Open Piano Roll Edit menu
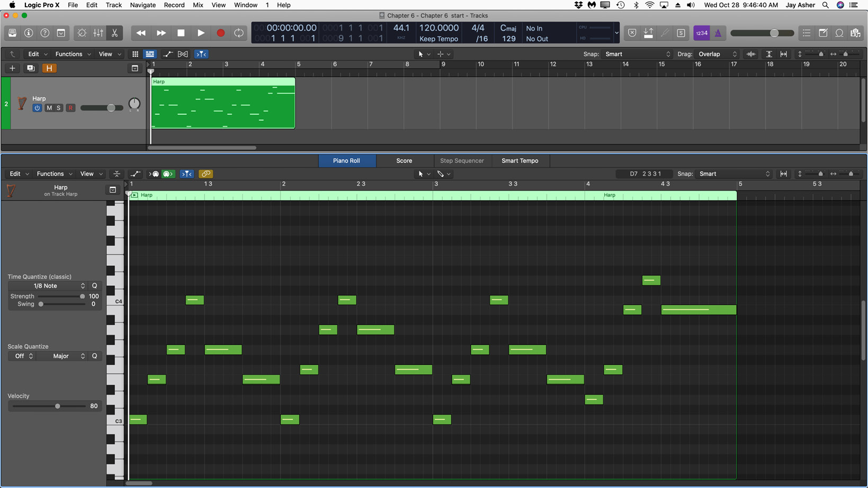Viewport: 868px width, 488px height. pos(18,174)
